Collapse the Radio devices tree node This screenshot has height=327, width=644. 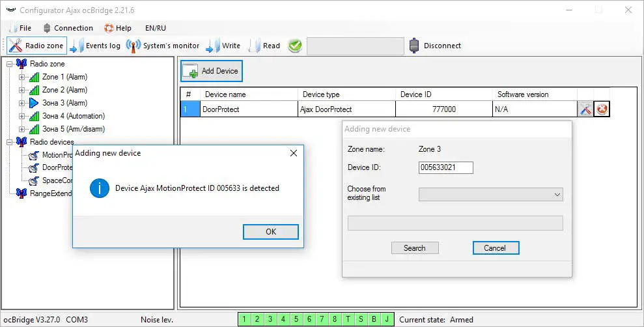point(10,142)
